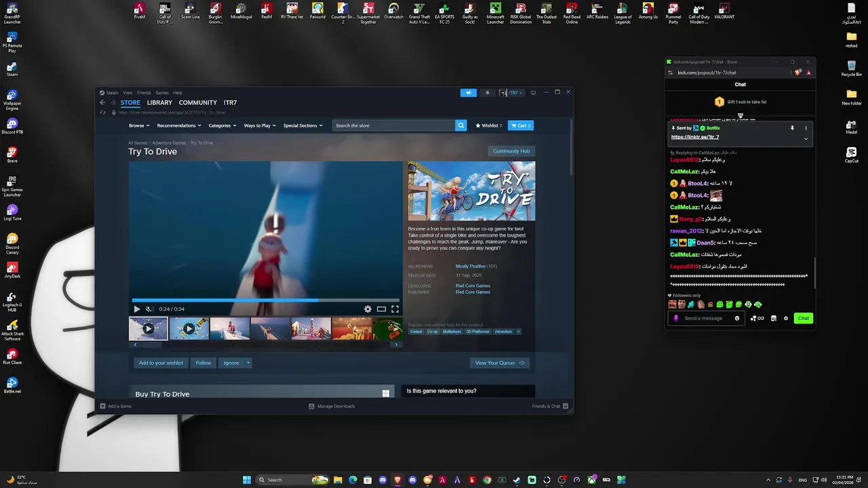Add more tags plus button

(519, 331)
